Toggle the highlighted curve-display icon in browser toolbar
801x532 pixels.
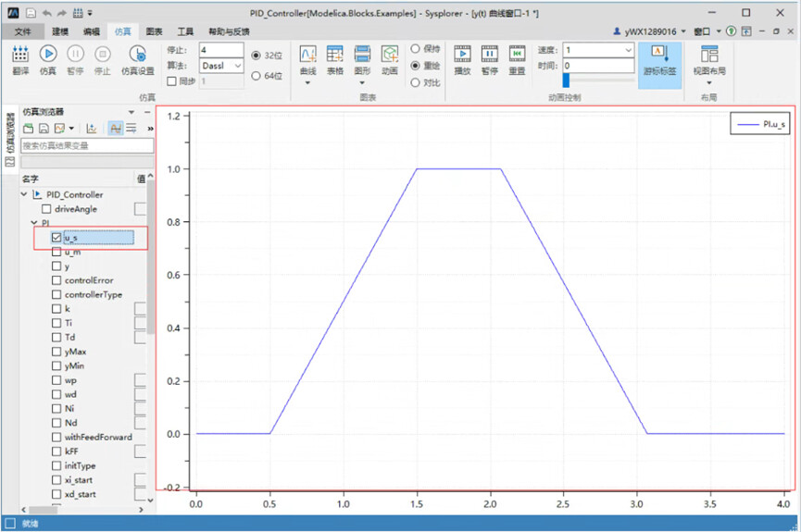click(x=116, y=129)
